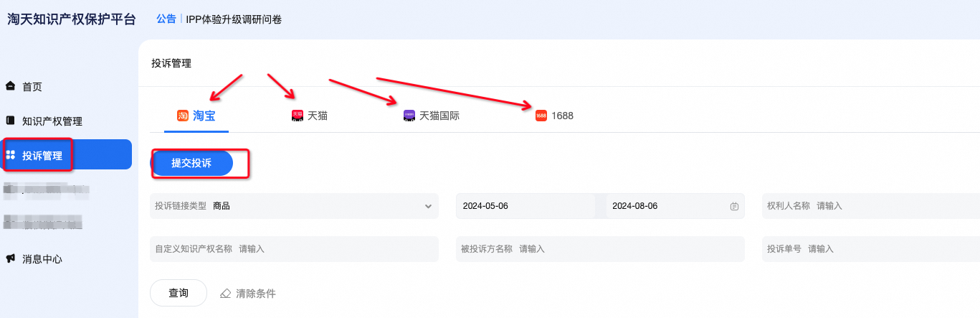Click the 查询 button
980x318 pixels.
coord(179,293)
